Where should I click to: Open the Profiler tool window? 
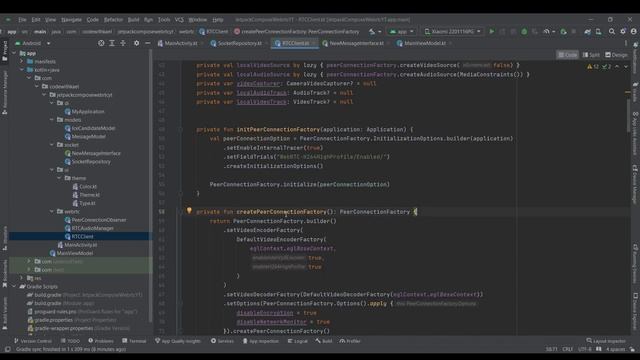tap(350, 341)
